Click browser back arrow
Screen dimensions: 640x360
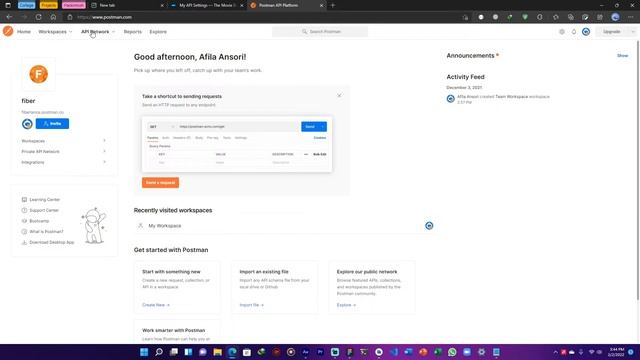(x=9, y=17)
